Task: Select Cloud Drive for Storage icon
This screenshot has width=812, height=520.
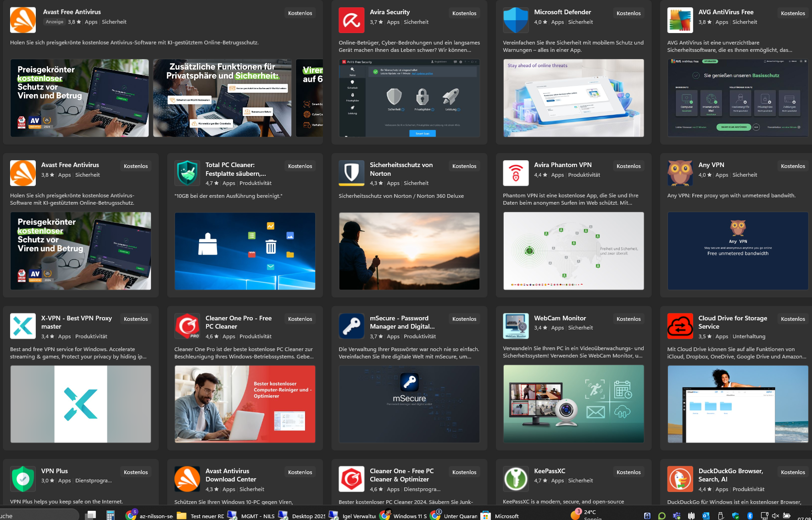Action: point(680,326)
